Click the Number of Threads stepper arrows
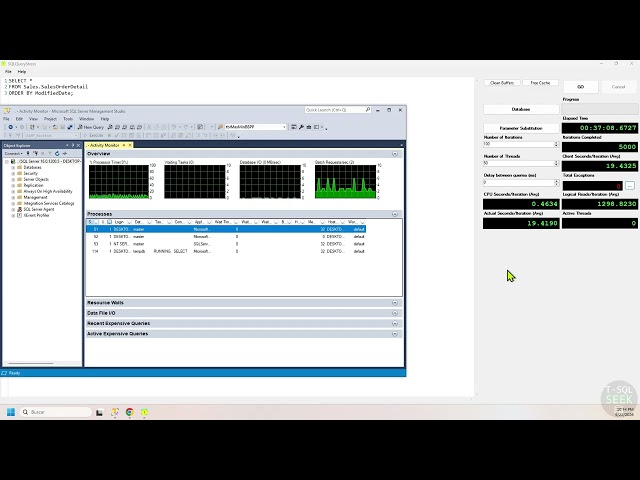The image size is (640, 480). pyautogui.click(x=556, y=163)
